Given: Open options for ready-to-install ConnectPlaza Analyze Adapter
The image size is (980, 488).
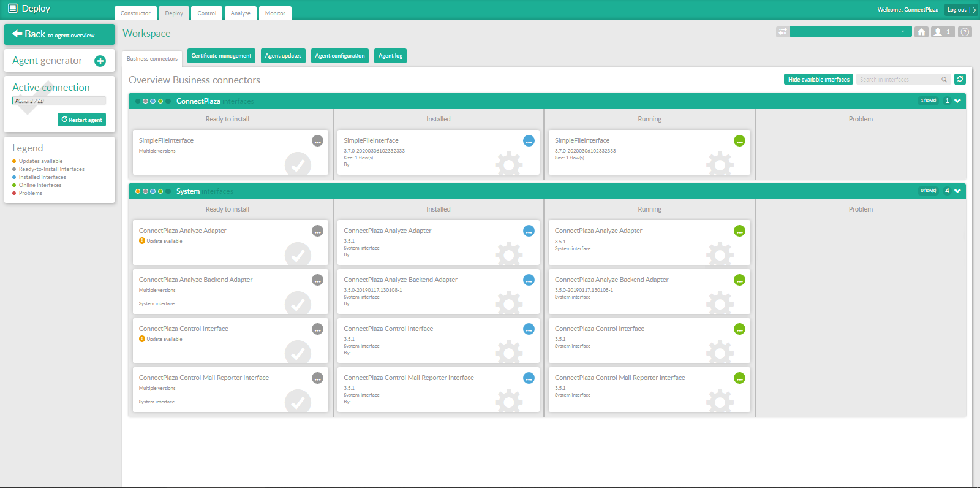Looking at the screenshot, I should point(317,231).
